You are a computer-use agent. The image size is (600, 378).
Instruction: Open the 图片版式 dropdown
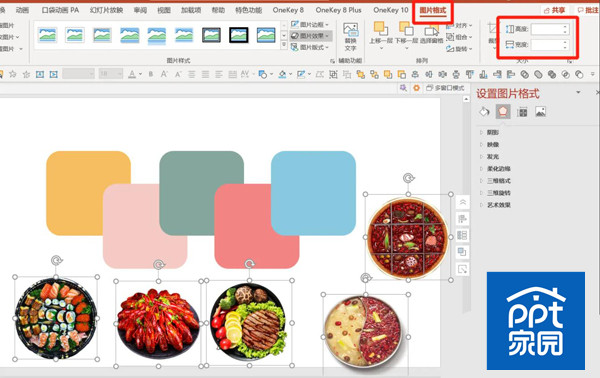(x=310, y=47)
